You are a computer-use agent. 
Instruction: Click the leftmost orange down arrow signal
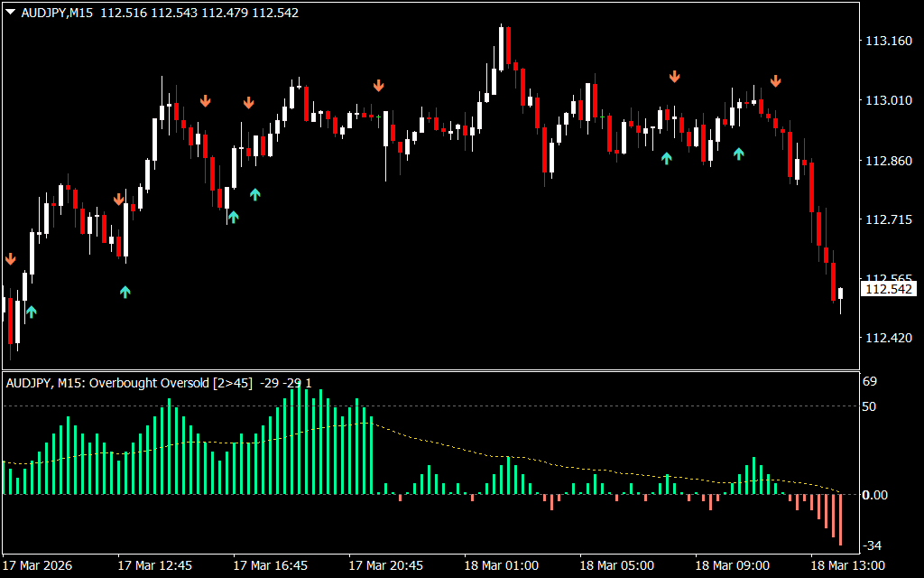pyautogui.click(x=10, y=259)
